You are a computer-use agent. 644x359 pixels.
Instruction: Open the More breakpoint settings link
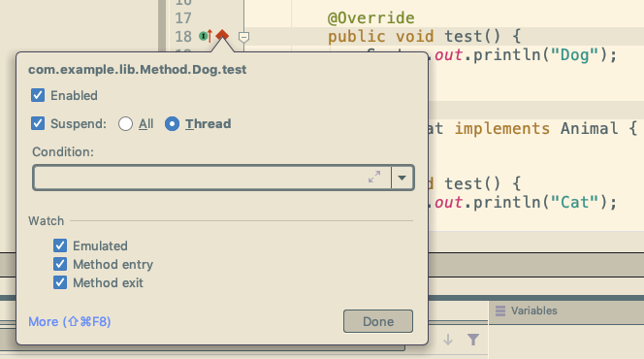[x=70, y=321]
